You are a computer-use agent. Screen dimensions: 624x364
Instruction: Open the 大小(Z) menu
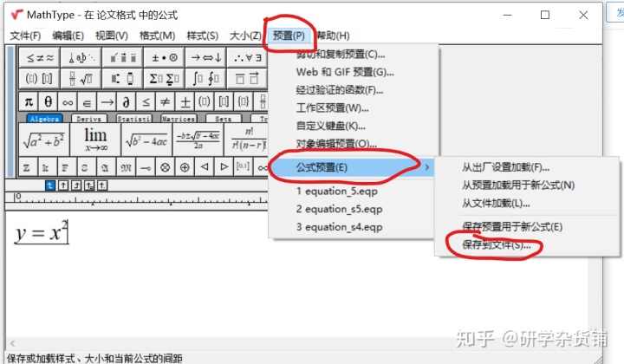coord(245,36)
